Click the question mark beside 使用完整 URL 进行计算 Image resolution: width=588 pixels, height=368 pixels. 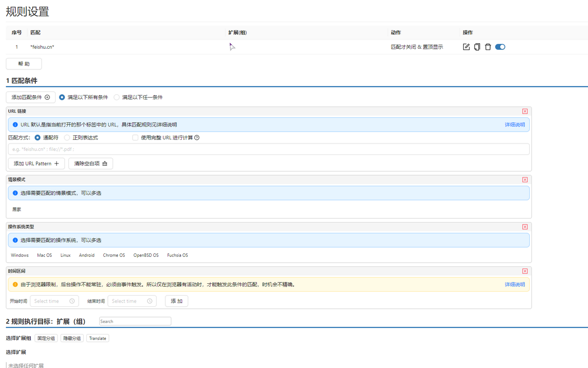196,137
